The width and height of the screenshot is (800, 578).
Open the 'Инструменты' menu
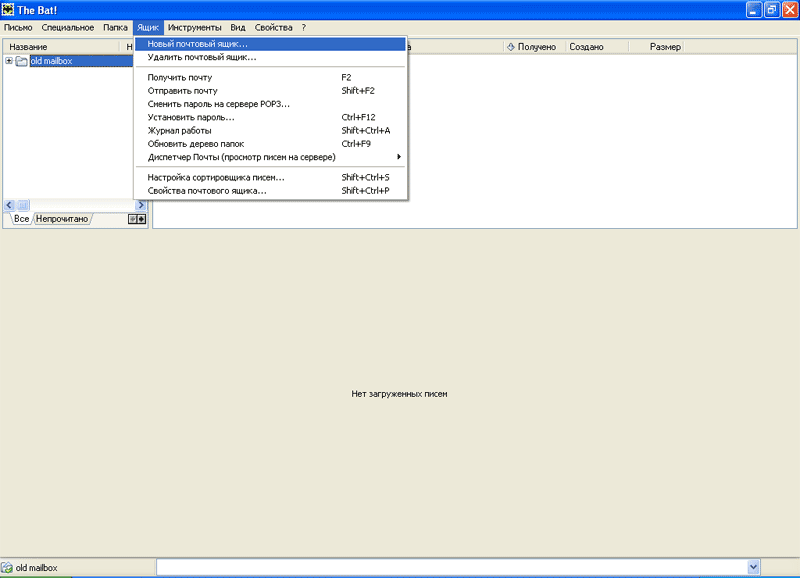(x=194, y=28)
